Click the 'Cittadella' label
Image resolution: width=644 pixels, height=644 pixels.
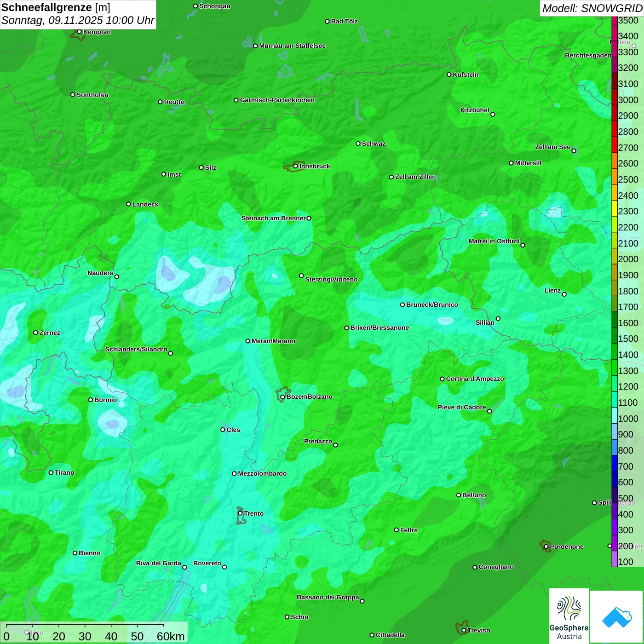(390, 635)
